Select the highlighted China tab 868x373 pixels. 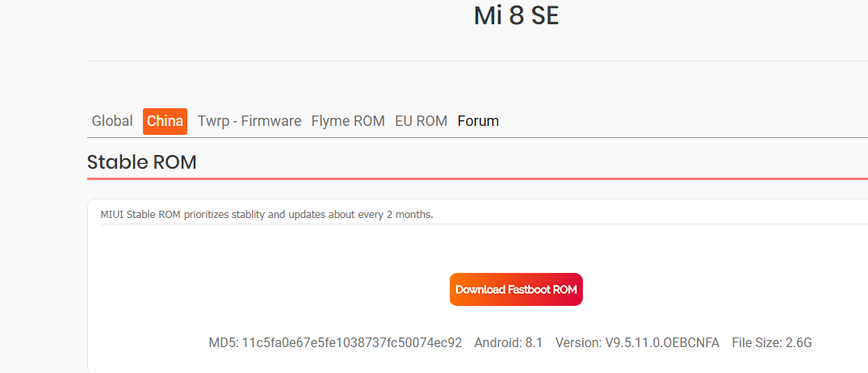165,121
